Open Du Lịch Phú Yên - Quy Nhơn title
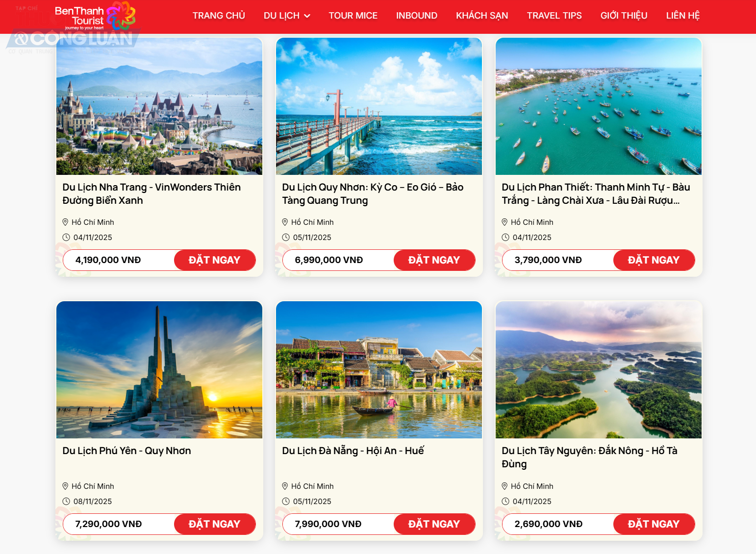The image size is (756, 554). (126, 451)
